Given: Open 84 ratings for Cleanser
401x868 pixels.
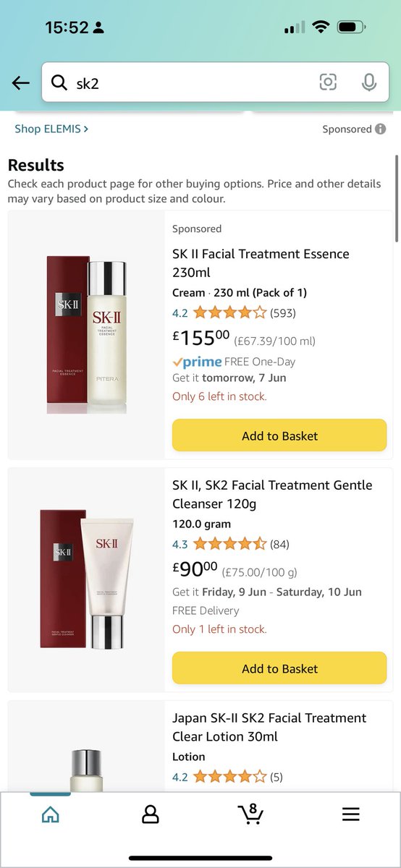Looking at the screenshot, I should coord(279,544).
